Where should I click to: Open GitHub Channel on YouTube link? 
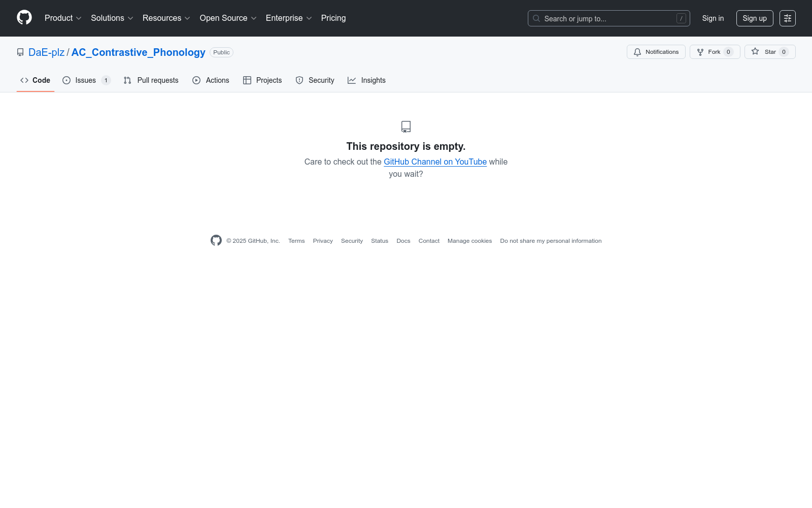click(x=435, y=162)
